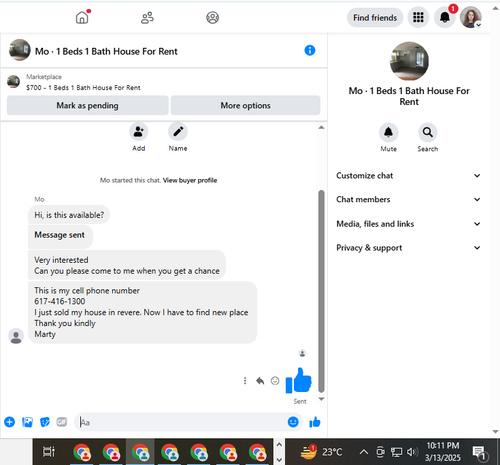Click Mo's gray avatar beside messages
Image resolution: width=500 pixels, height=465 pixels.
click(16, 336)
